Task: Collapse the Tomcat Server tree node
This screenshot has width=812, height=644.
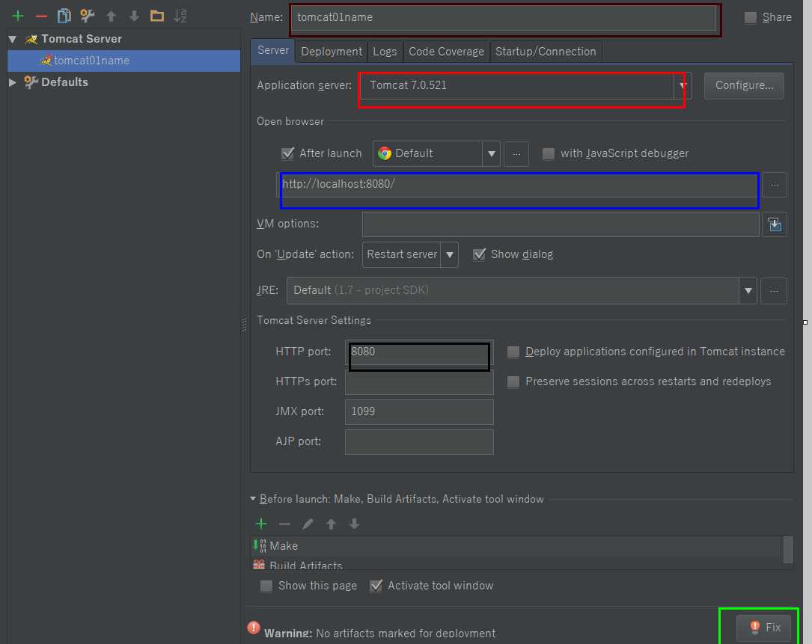Action: 13,39
